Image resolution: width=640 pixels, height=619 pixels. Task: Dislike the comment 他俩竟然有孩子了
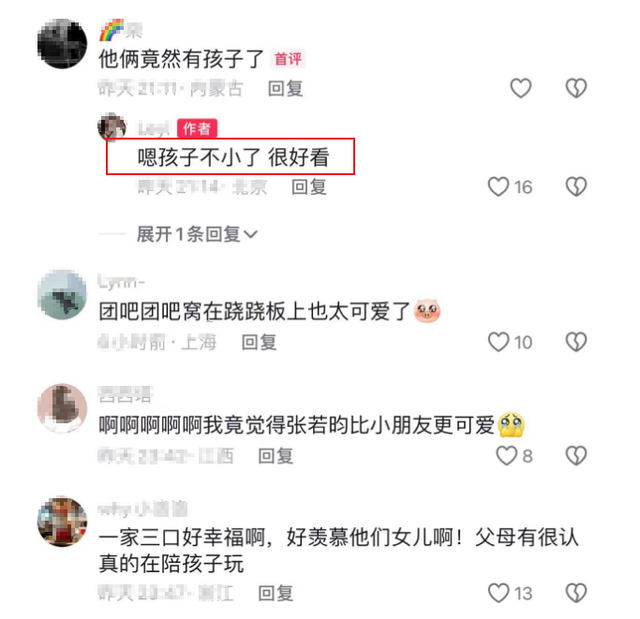(x=576, y=88)
